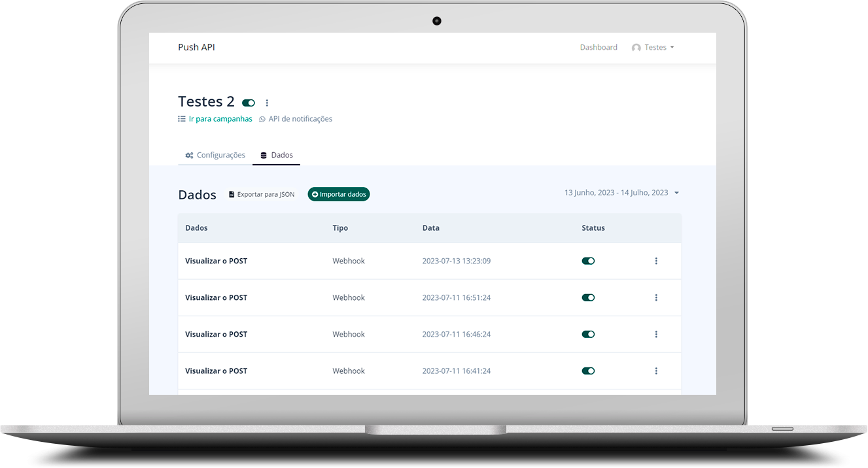Open options menu for 13:23:09 webhook row

656,261
